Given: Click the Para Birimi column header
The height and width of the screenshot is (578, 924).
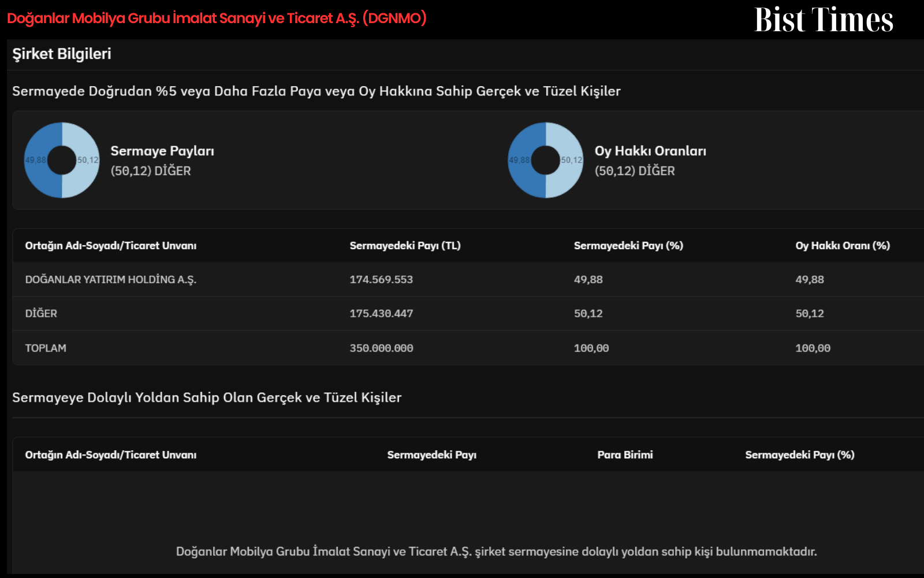Looking at the screenshot, I should 625,455.
